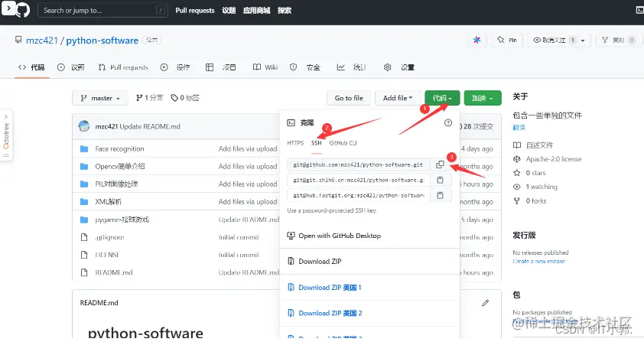
Task: Open 议题 in top navigation bar
Action: [x=229, y=10]
